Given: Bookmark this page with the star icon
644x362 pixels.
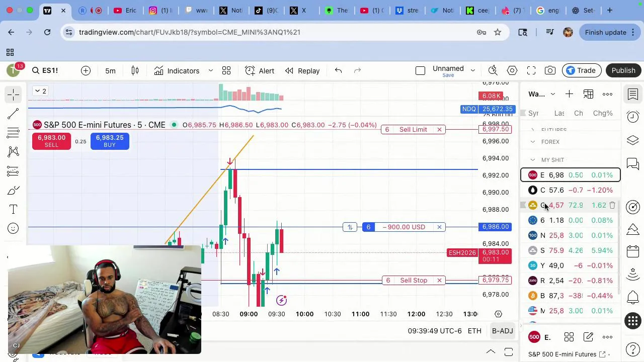Looking at the screenshot, I should 498,32.
